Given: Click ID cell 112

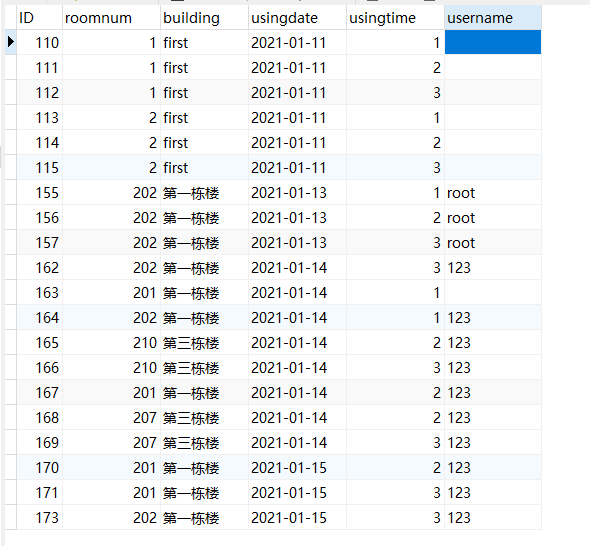Looking at the screenshot, I should point(40,93).
